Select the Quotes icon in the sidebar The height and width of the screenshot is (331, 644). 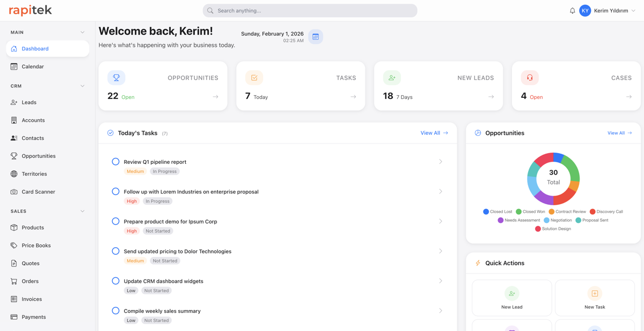tap(13, 263)
